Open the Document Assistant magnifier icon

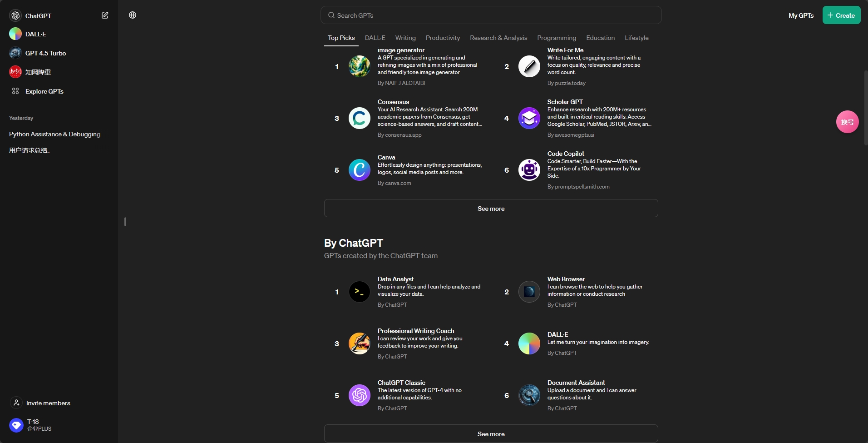pyautogui.click(x=529, y=395)
